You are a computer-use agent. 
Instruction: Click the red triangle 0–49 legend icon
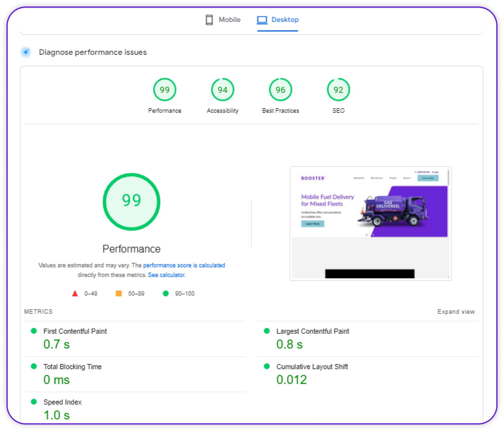(x=75, y=293)
